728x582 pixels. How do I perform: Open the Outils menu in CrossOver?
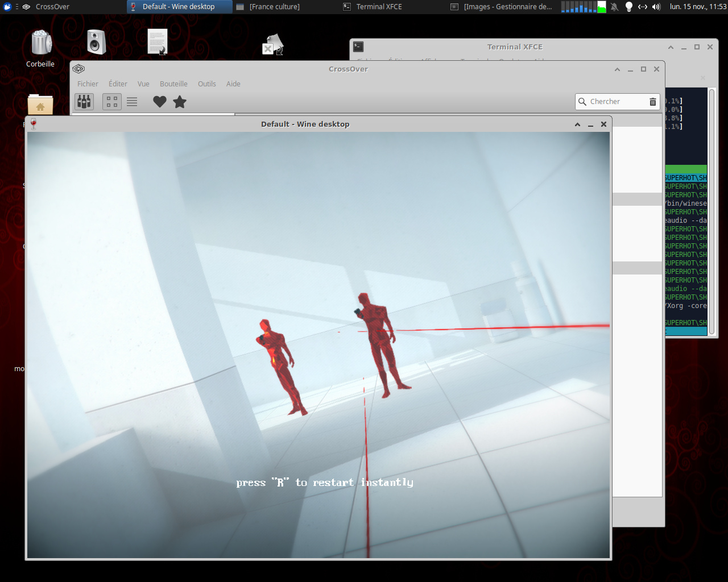207,84
